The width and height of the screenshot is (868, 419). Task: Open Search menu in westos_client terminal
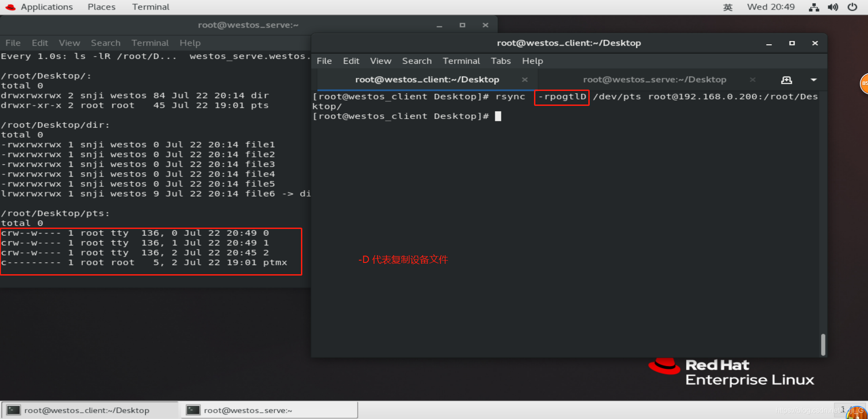tap(417, 61)
